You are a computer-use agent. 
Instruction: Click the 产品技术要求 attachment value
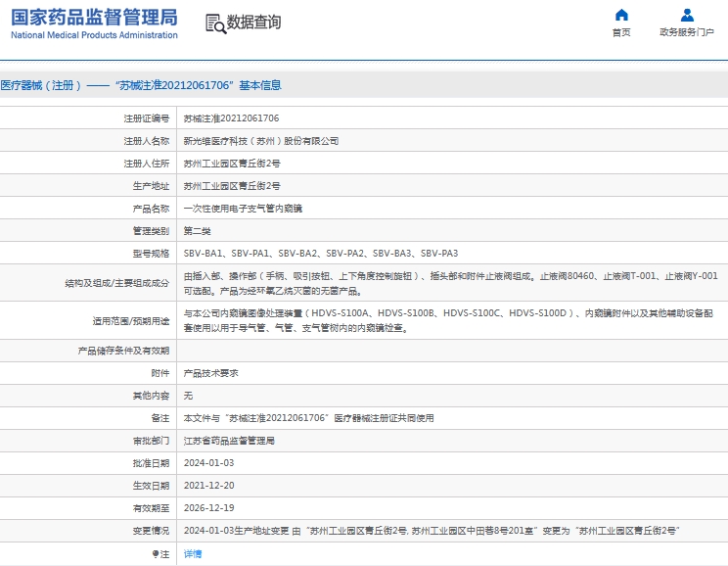(210, 373)
